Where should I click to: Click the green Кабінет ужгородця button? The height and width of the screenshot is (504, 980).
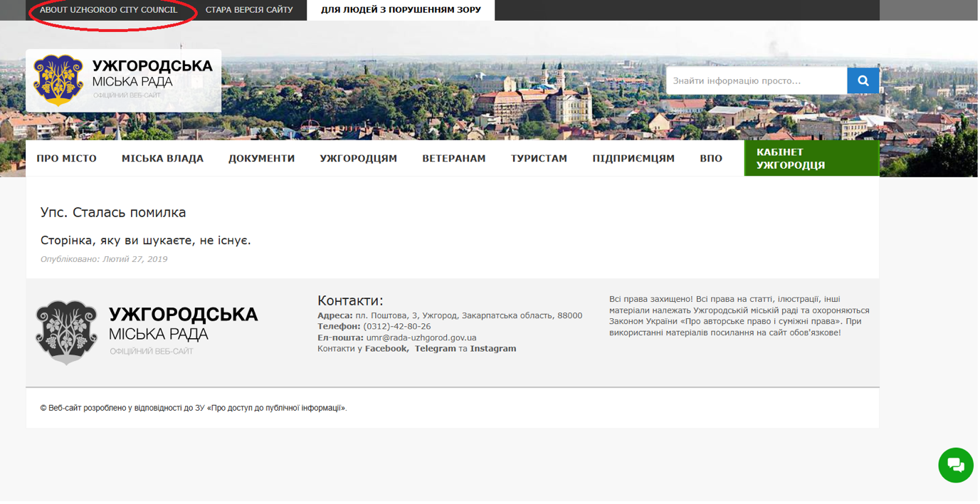point(811,159)
